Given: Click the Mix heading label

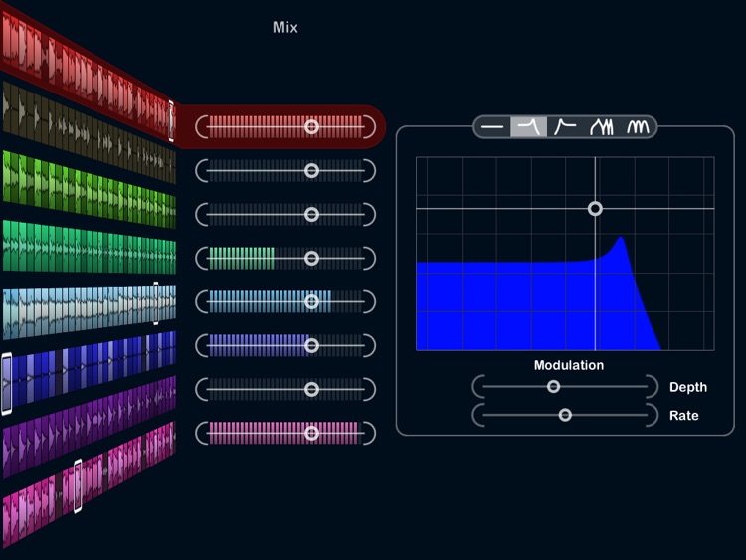Looking at the screenshot, I should pyautogui.click(x=285, y=27).
